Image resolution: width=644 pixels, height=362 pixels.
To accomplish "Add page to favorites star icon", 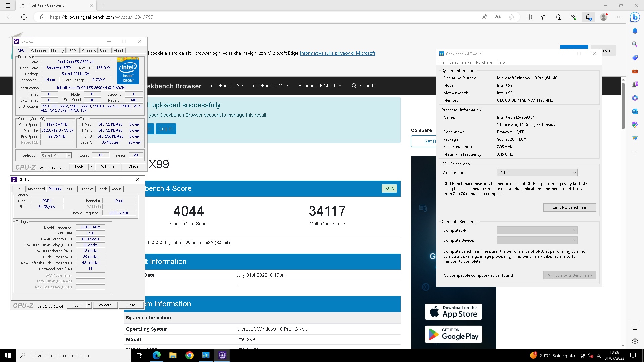I will pos(512,17).
